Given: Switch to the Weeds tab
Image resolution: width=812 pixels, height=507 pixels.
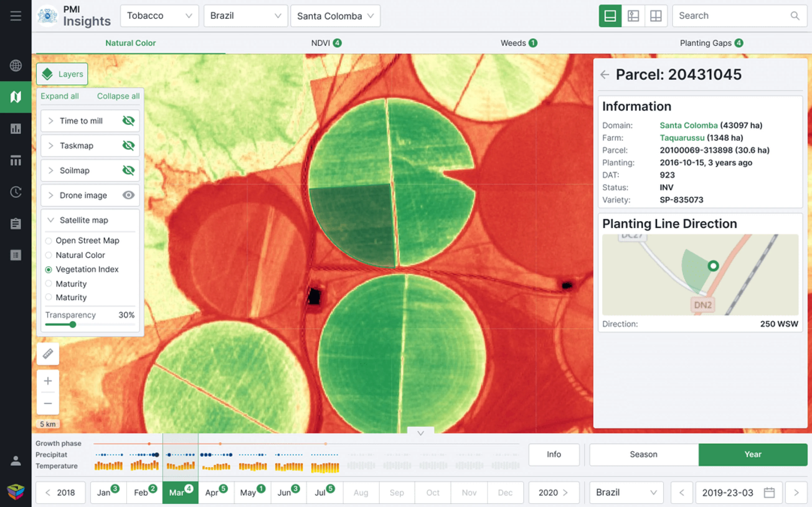Looking at the screenshot, I should [519, 43].
